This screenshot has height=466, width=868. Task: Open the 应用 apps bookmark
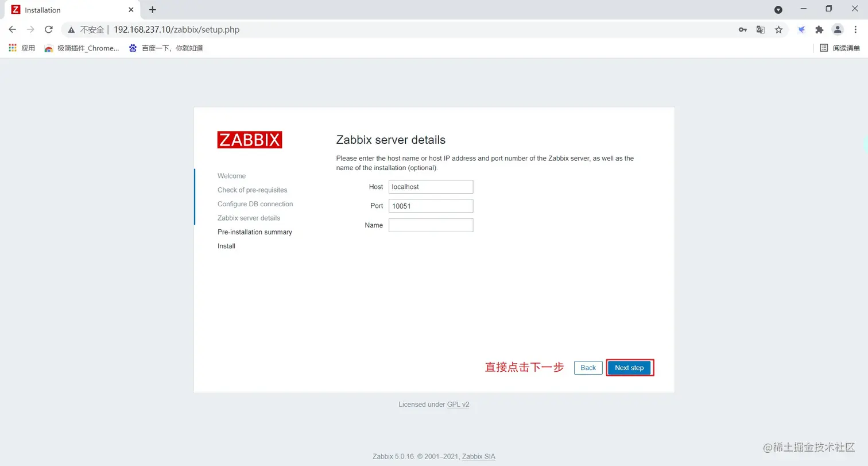point(22,48)
